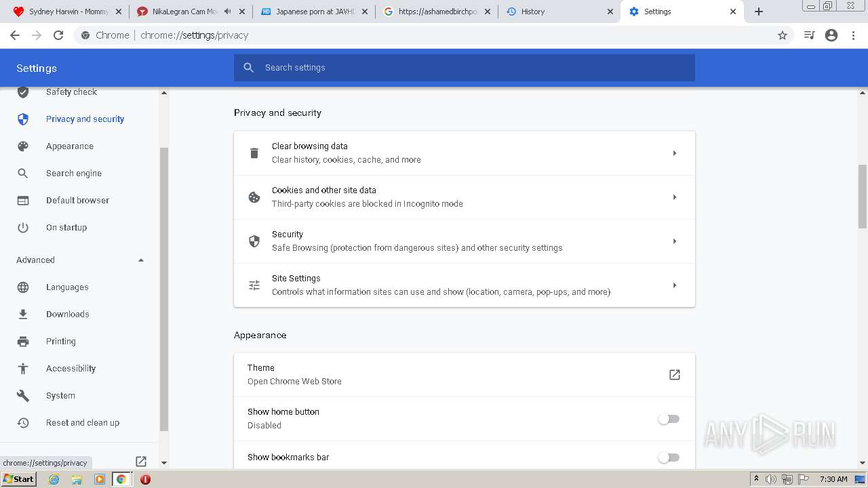Screen dimensions: 868x488
Task: Click the sliders icon for Site Settings
Action: pyautogui.click(x=254, y=285)
